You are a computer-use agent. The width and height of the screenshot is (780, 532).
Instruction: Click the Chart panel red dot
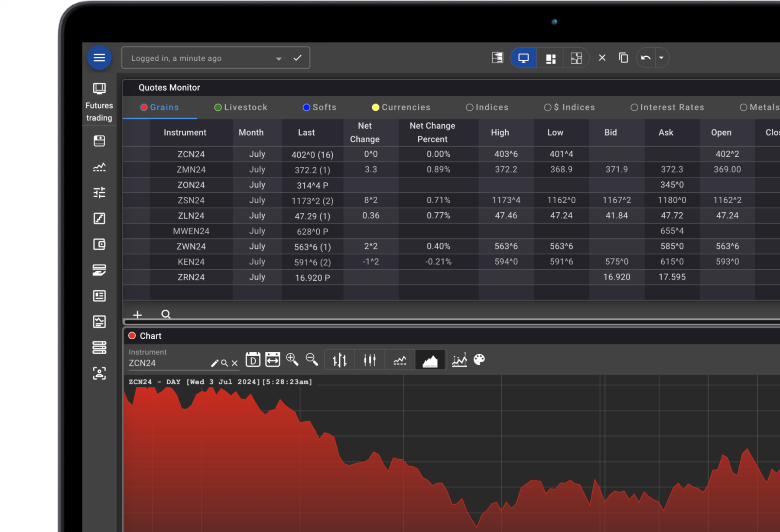(x=132, y=336)
